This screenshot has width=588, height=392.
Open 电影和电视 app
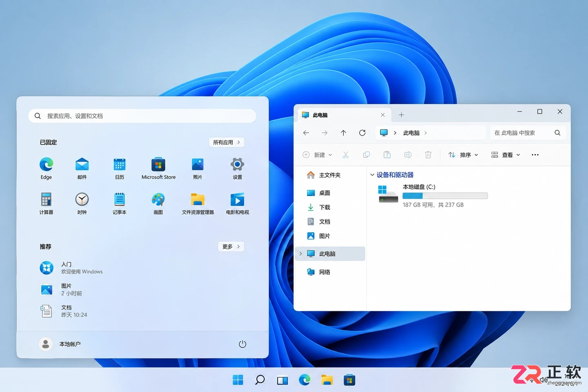(237, 203)
